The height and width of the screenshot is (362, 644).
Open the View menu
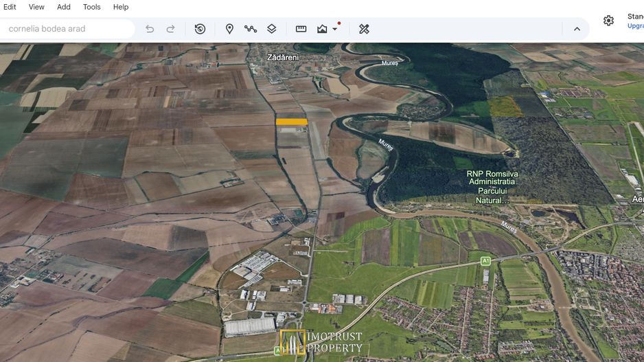coord(36,7)
